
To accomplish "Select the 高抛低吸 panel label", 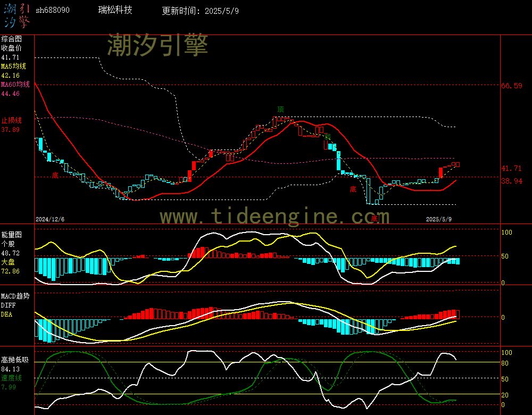I will point(15,360).
